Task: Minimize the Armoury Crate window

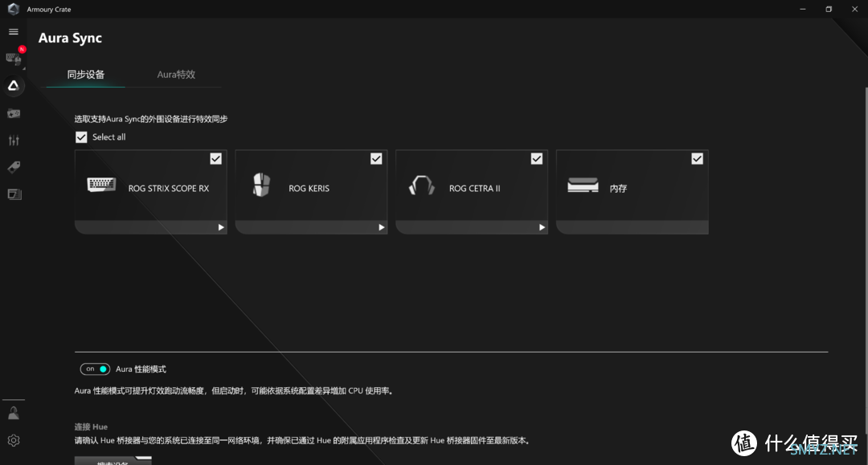Action: click(803, 9)
